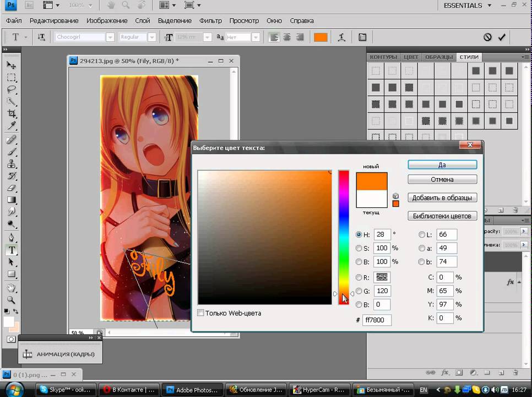Align text right
532x397 pixels.
(x=300, y=37)
